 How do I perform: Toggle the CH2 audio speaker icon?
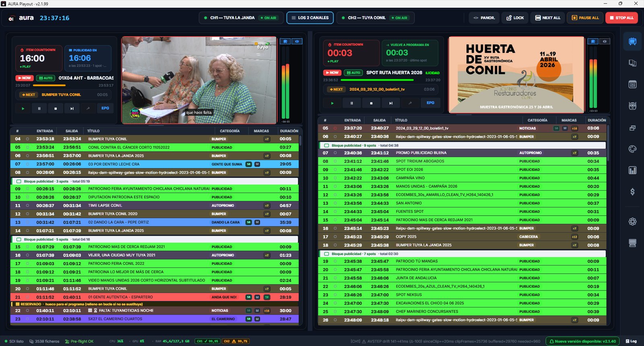click(x=605, y=41)
